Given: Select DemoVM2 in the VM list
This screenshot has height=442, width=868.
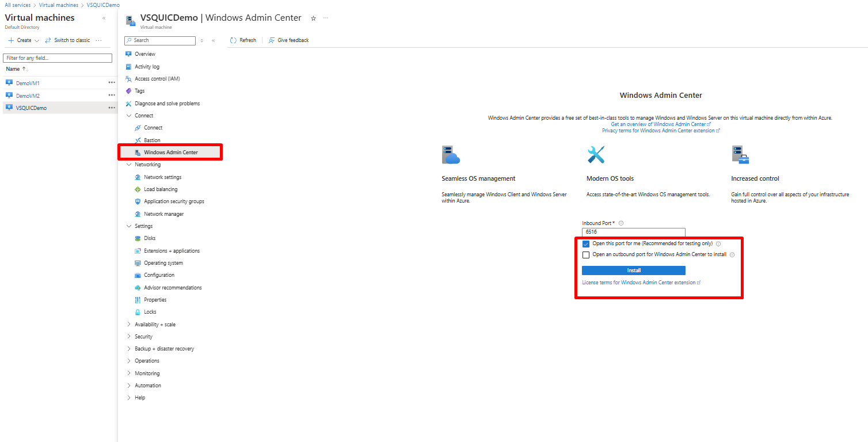Looking at the screenshot, I should 28,96.
